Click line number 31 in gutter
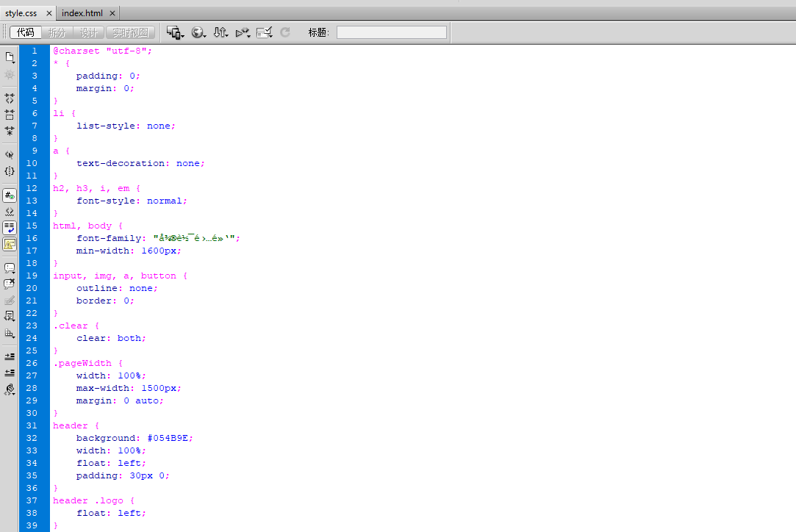796x532 pixels. pos(32,425)
